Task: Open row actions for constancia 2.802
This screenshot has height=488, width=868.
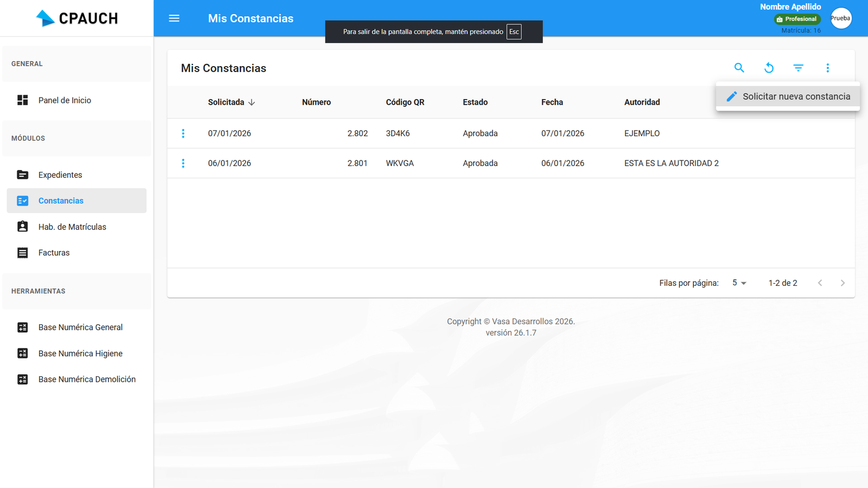Action: pyautogui.click(x=183, y=133)
